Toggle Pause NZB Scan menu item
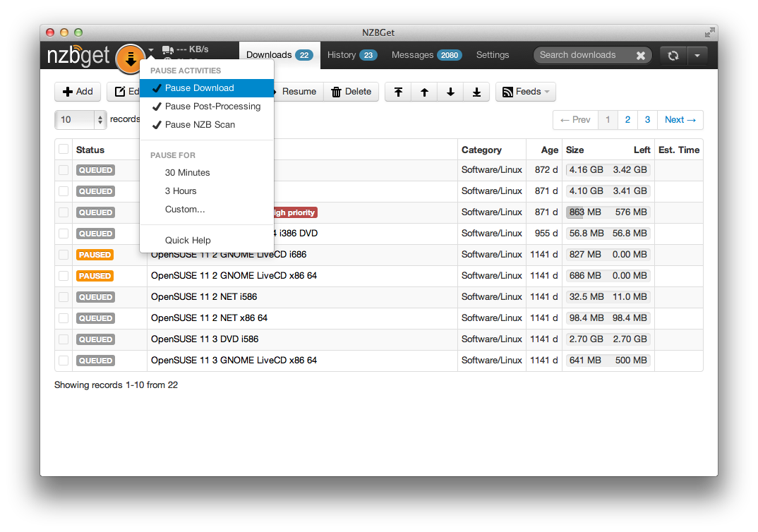 click(x=207, y=125)
